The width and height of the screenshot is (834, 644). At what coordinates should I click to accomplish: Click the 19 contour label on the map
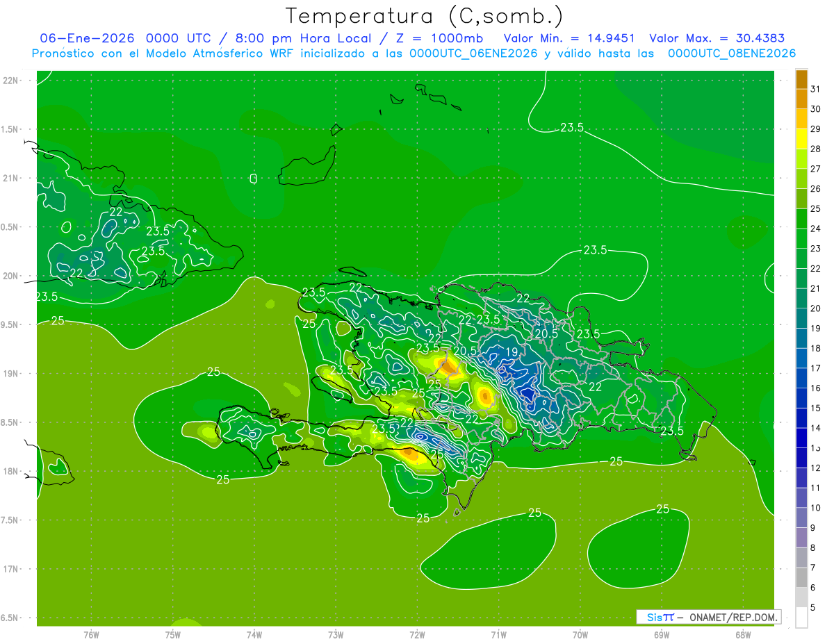[511, 352]
